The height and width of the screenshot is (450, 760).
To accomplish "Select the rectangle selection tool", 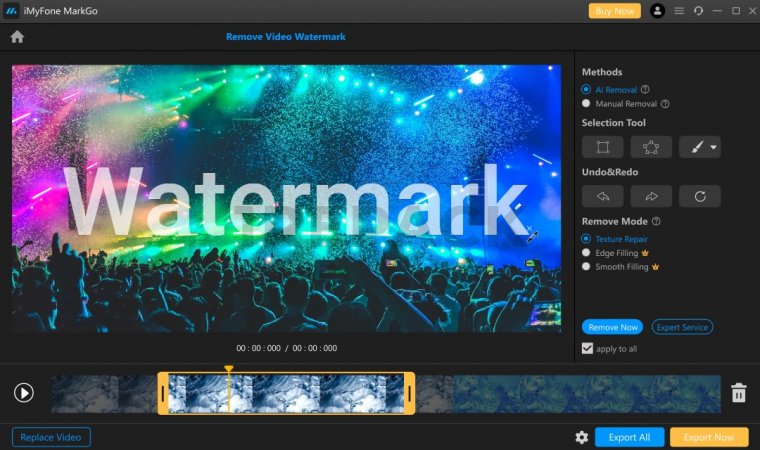I will 603,147.
